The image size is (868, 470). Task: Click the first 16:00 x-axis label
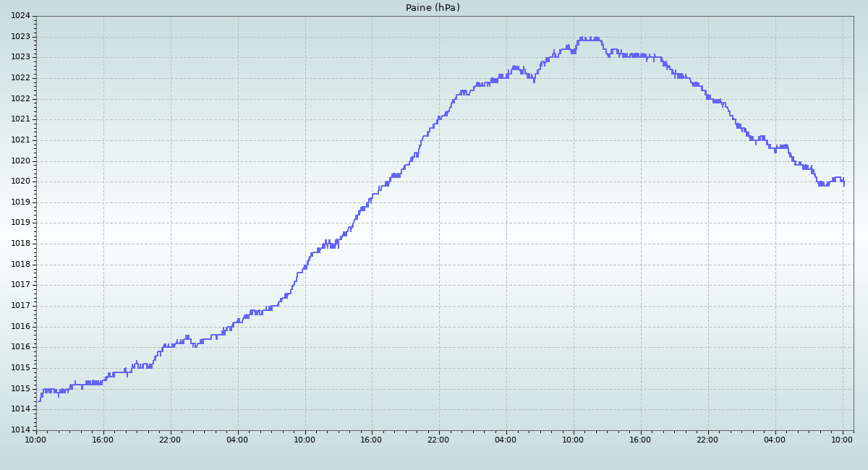click(x=103, y=439)
